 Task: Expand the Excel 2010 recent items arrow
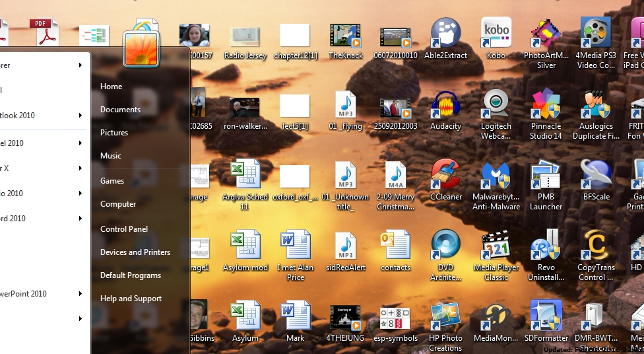80,143
